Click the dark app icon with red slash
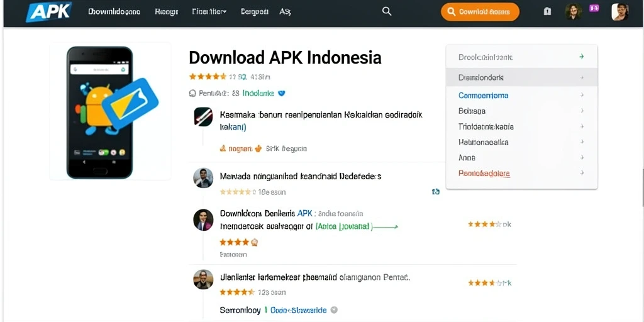644x322 pixels. point(203,116)
